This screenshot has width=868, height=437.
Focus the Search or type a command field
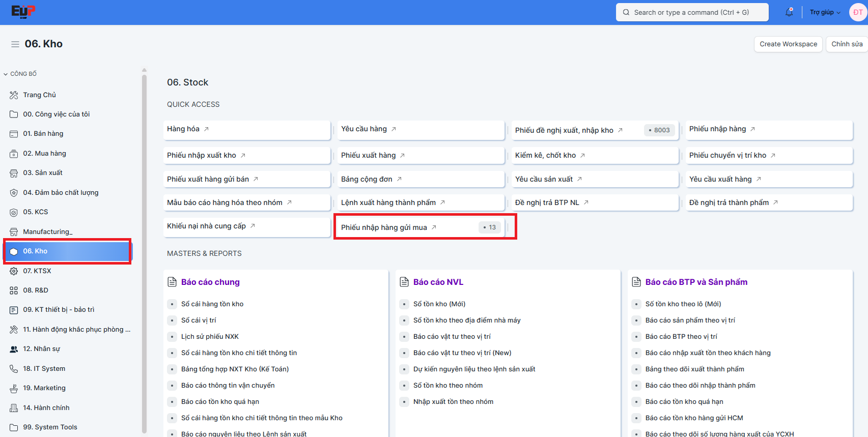tap(692, 12)
